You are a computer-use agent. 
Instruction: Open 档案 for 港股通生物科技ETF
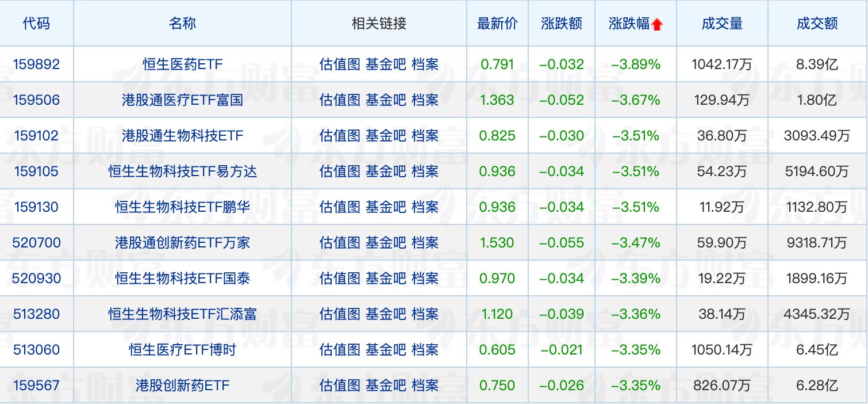point(425,136)
